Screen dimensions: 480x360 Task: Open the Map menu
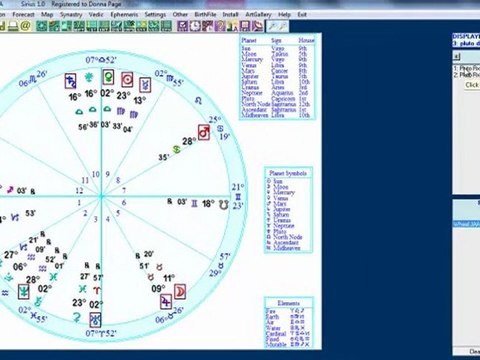(47, 15)
